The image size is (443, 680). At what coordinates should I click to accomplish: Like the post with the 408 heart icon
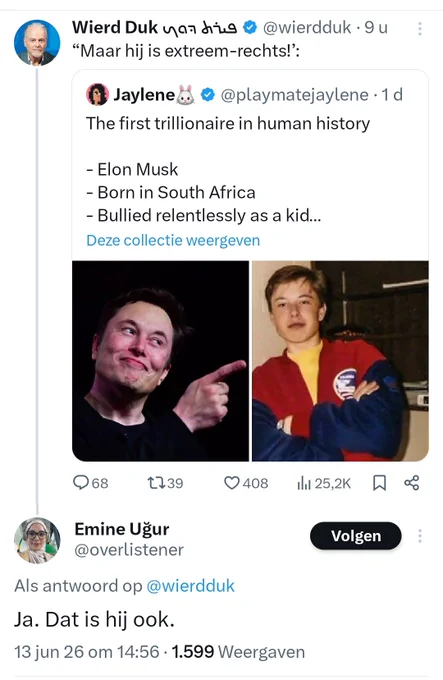tap(231, 483)
